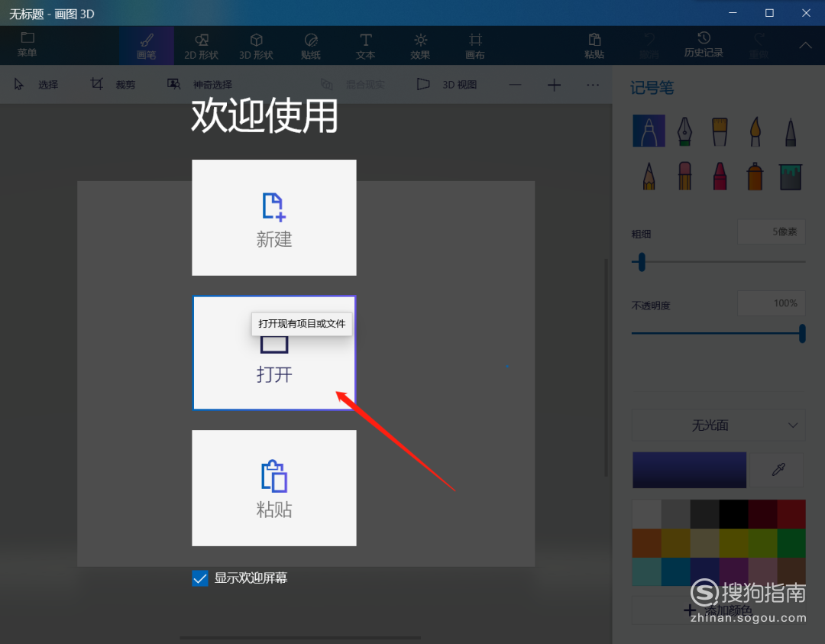Open the more options ellipsis menu

tap(593, 85)
